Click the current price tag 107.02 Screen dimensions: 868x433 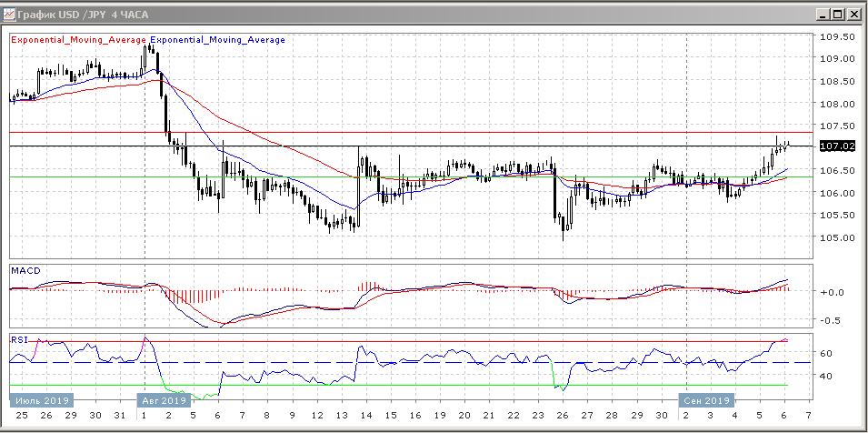[836, 146]
